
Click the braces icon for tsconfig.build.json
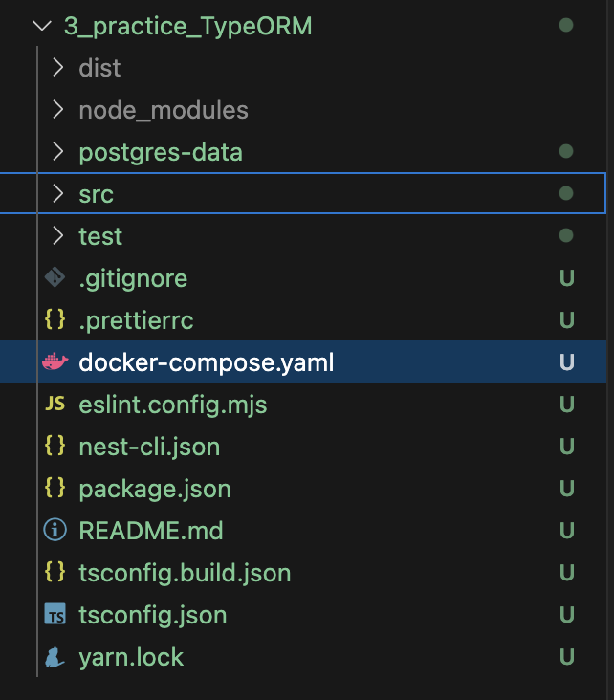tap(55, 573)
